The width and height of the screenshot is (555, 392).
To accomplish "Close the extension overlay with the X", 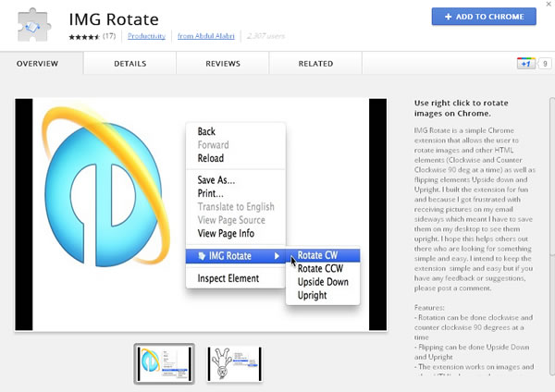I will tap(549, 4).
